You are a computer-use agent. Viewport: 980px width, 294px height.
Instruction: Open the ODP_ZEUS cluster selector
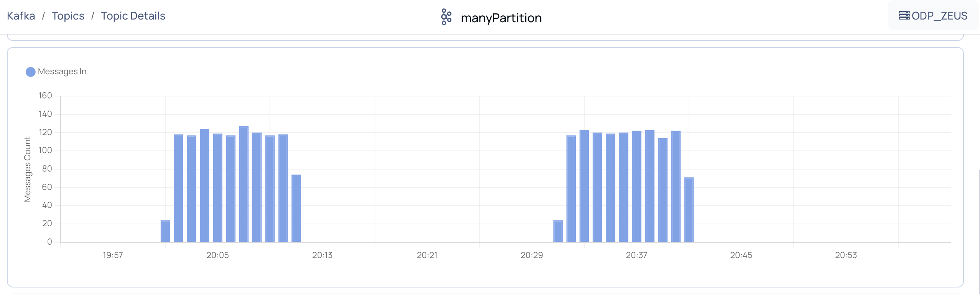(x=933, y=16)
